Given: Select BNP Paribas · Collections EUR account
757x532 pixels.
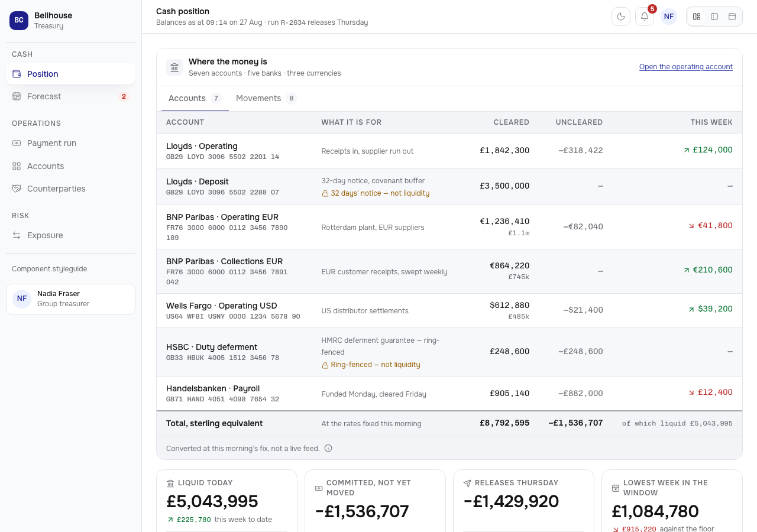Looking at the screenshot, I should point(224,261).
